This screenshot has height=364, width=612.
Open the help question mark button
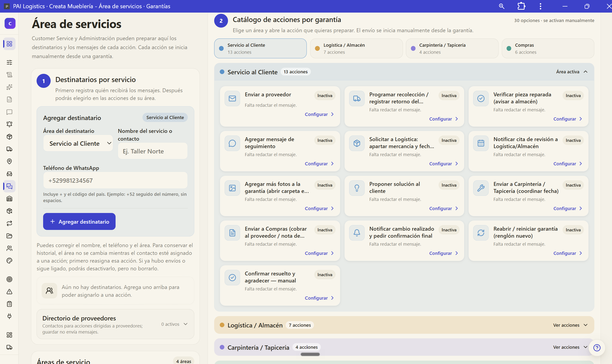point(597,348)
